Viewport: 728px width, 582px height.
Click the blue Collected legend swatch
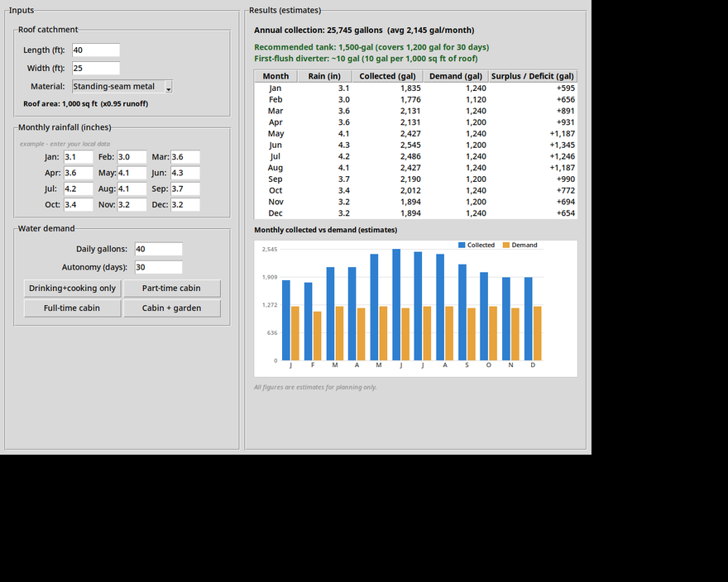[462, 245]
